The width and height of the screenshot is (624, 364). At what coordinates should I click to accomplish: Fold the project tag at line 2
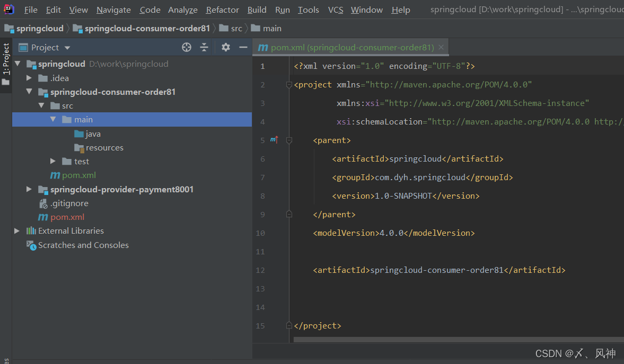point(289,84)
